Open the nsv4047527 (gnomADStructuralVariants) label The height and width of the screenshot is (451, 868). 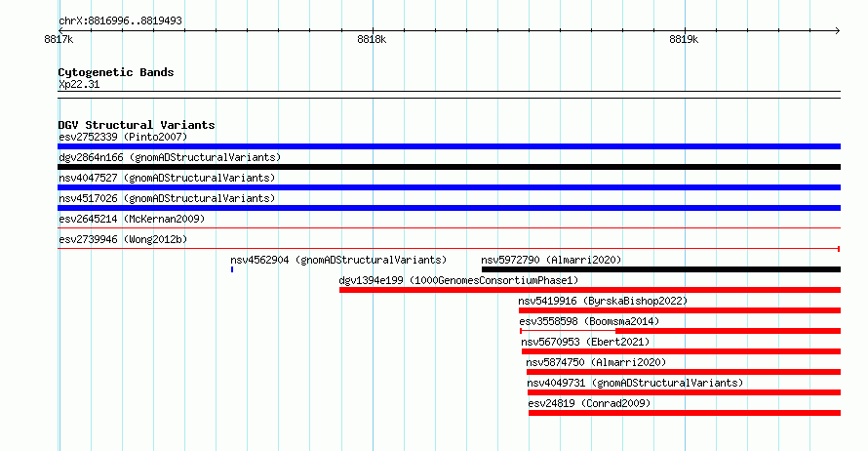[x=167, y=178]
